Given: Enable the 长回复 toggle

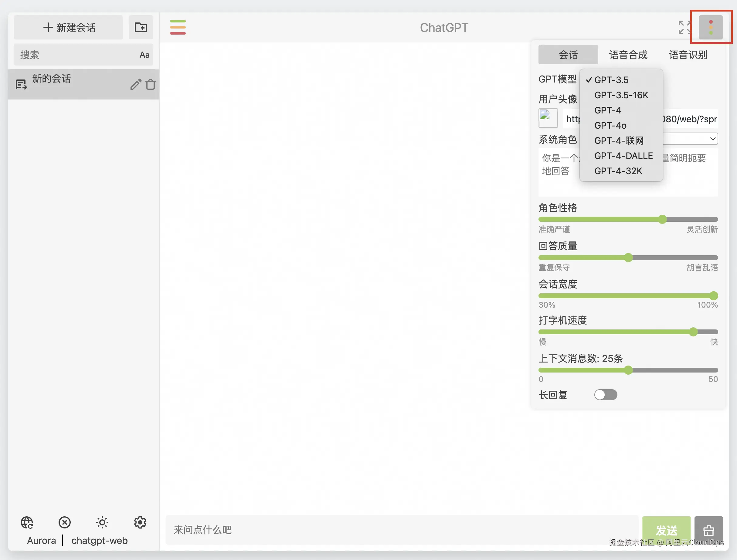Looking at the screenshot, I should (605, 395).
